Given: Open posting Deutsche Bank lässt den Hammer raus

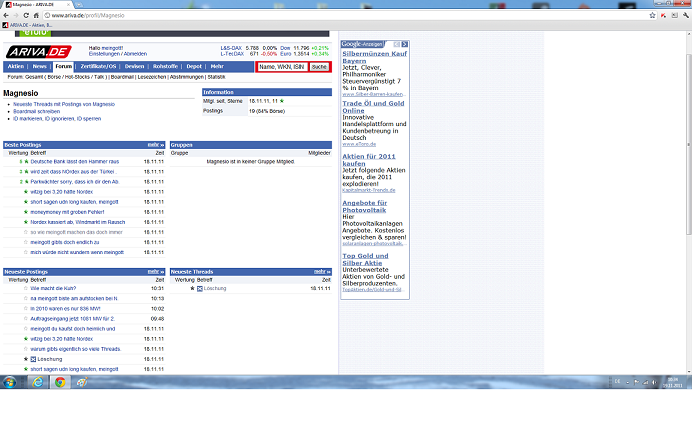Looking at the screenshot, I should (x=75, y=162).
